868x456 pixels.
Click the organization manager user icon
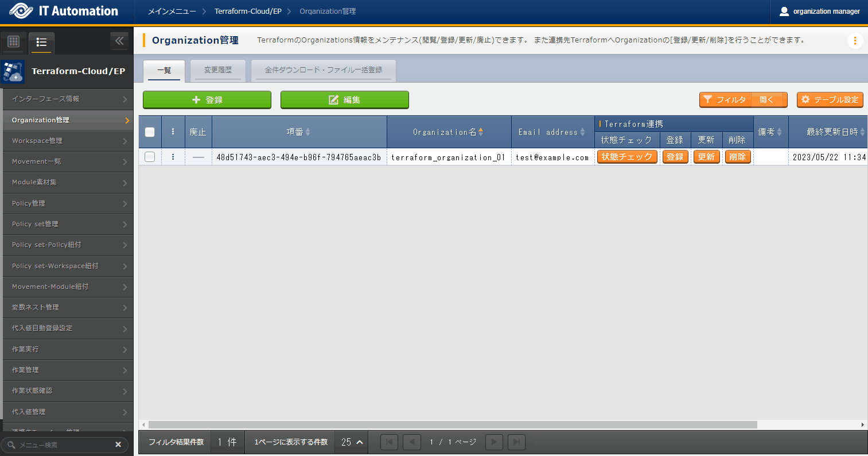(x=784, y=11)
